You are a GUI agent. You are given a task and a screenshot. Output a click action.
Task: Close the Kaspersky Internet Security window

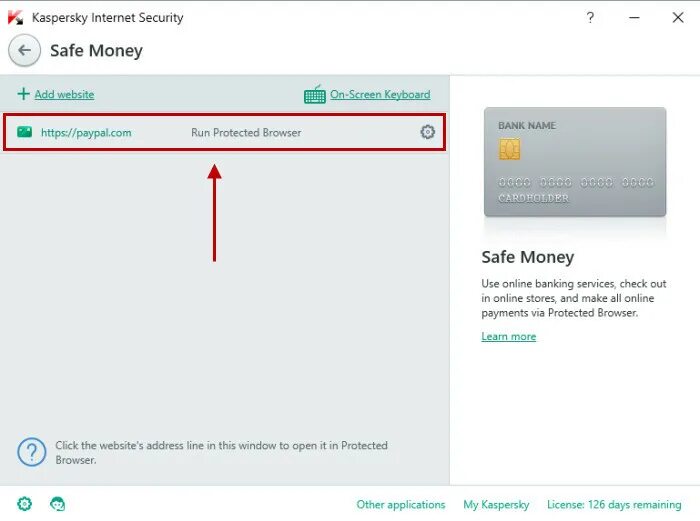(678, 17)
